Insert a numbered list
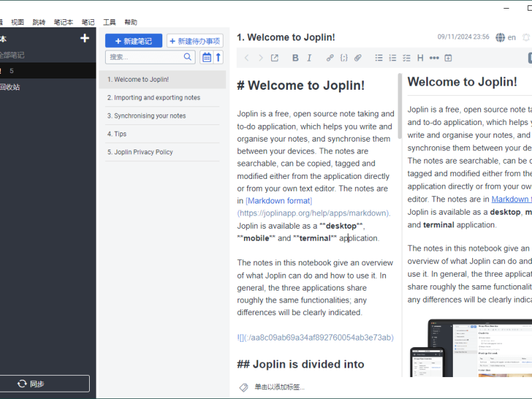The height and width of the screenshot is (399, 532). [x=392, y=58]
